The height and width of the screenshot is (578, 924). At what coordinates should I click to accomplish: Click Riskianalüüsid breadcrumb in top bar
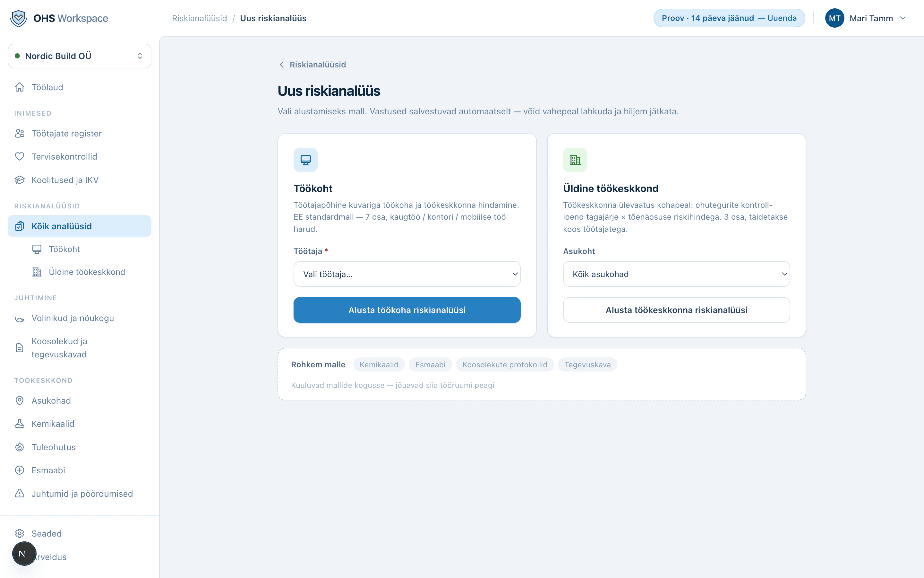(199, 18)
